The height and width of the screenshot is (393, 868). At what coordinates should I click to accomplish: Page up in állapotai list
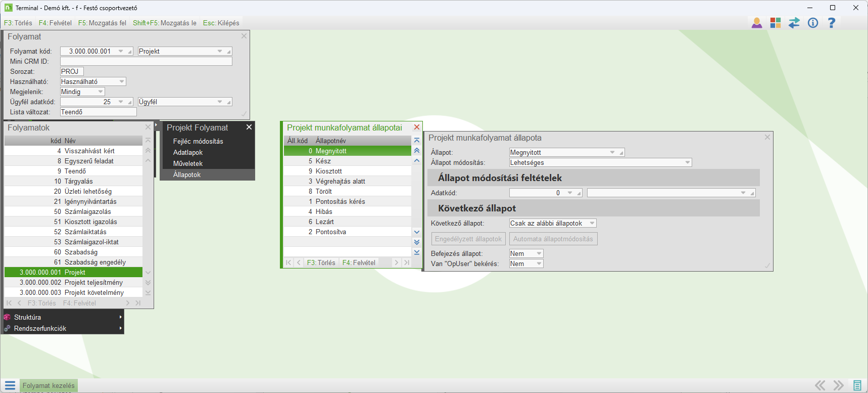tap(417, 151)
